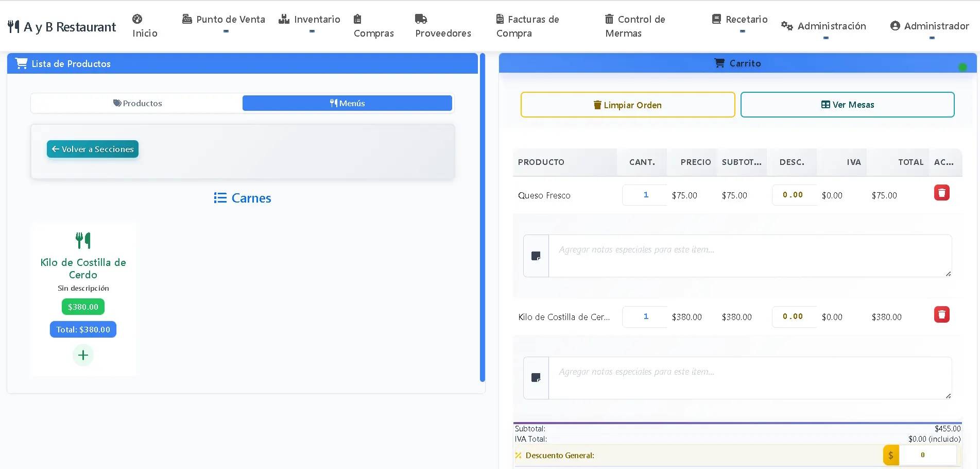The image size is (980, 469).
Task: Click the product list vertical scrollbar
Action: click(x=483, y=217)
